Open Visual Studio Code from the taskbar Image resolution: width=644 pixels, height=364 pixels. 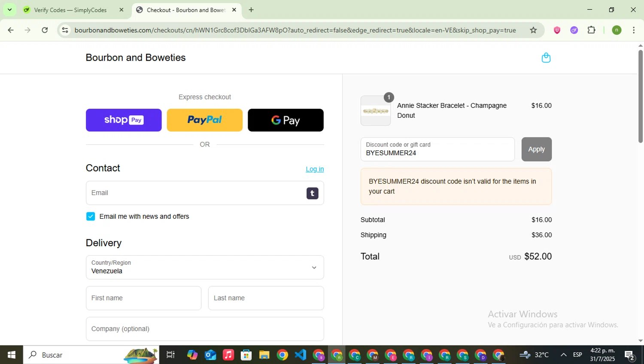pos(301,355)
